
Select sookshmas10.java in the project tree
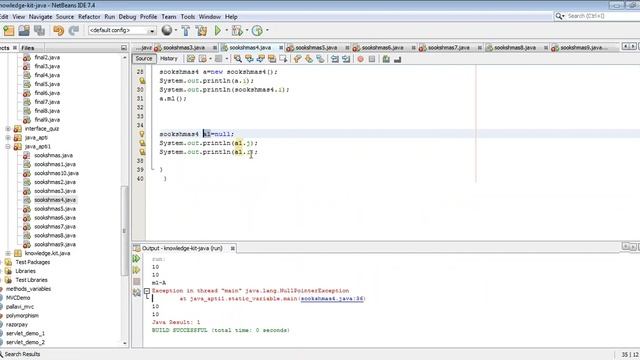56,173
